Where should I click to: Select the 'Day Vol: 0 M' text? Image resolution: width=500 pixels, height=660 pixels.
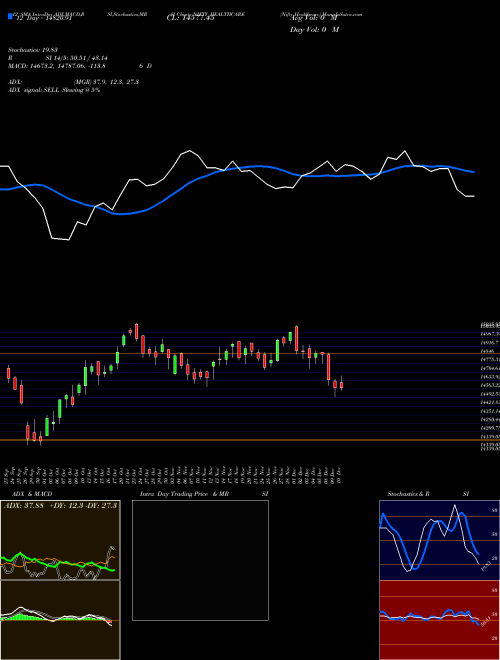tap(314, 30)
